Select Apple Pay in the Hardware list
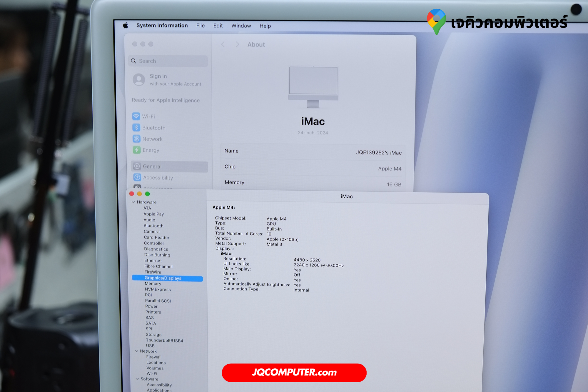The width and height of the screenshot is (588, 392). pyautogui.click(x=154, y=214)
